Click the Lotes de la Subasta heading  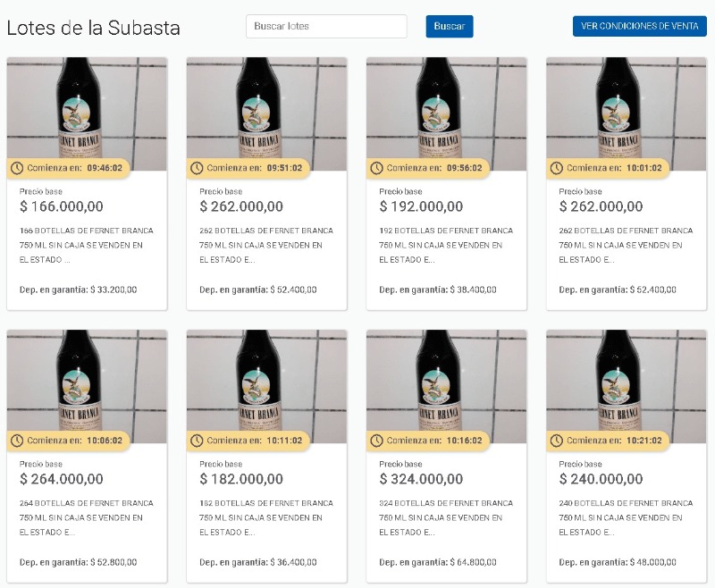(94, 28)
